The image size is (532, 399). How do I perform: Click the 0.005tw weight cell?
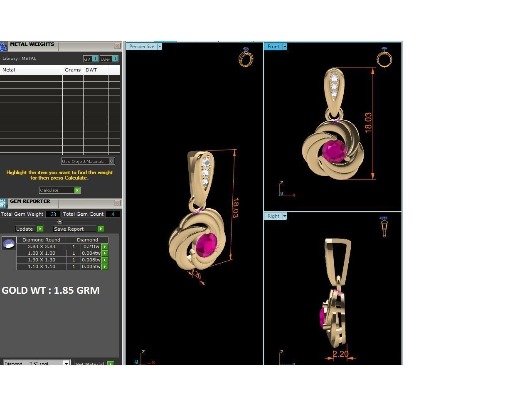click(91, 266)
